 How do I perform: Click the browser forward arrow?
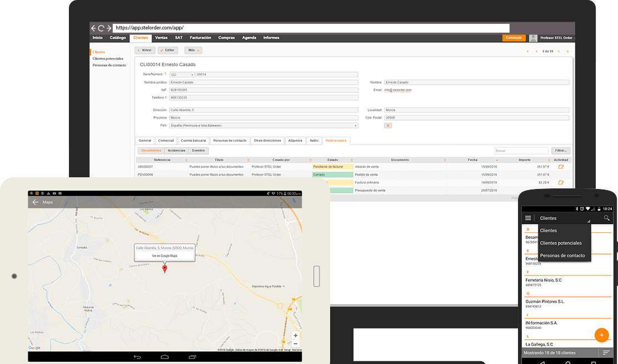tap(109, 28)
